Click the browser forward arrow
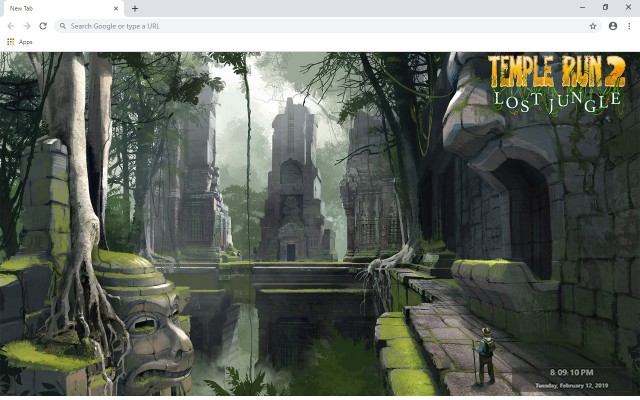The width and height of the screenshot is (640, 400). coord(27,26)
